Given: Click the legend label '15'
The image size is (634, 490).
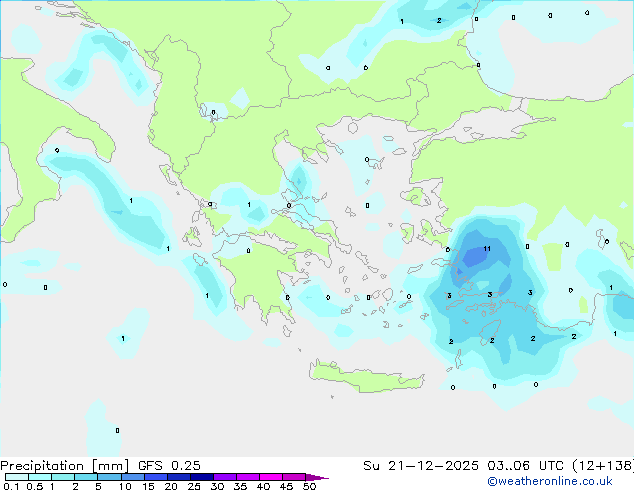Looking at the screenshot, I should click(x=148, y=486).
